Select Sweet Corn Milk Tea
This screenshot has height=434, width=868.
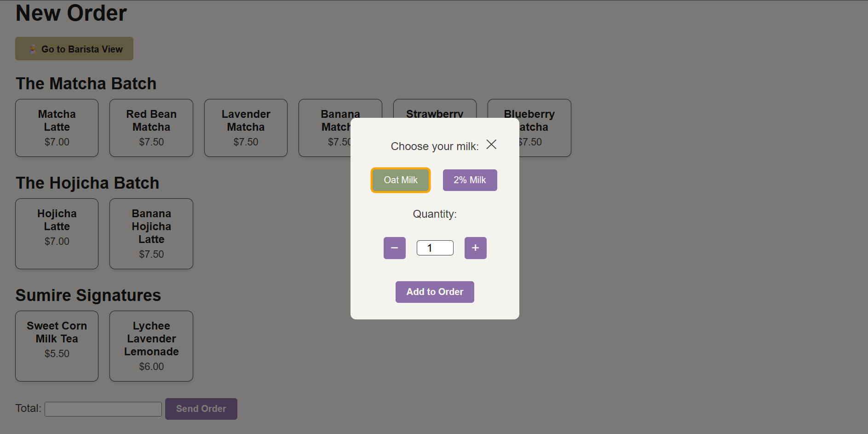(x=57, y=346)
